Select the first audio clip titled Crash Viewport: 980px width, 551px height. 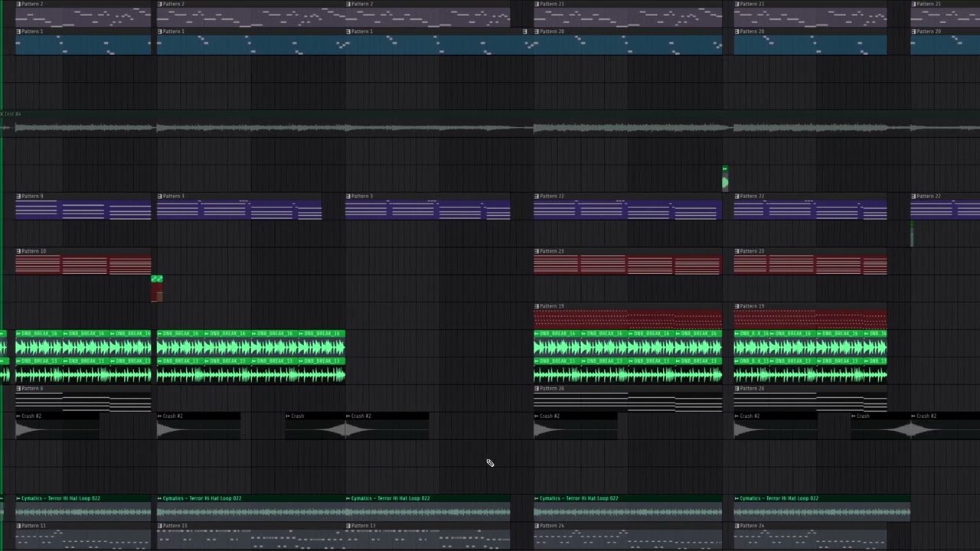tap(315, 426)
